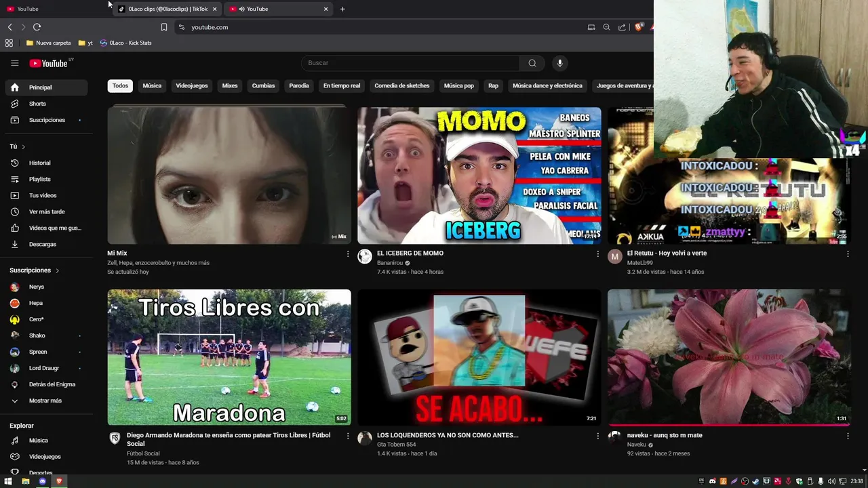Open Videojuegos under Explorar
This screenshot has width=868, height=488.
click(46, 457)
